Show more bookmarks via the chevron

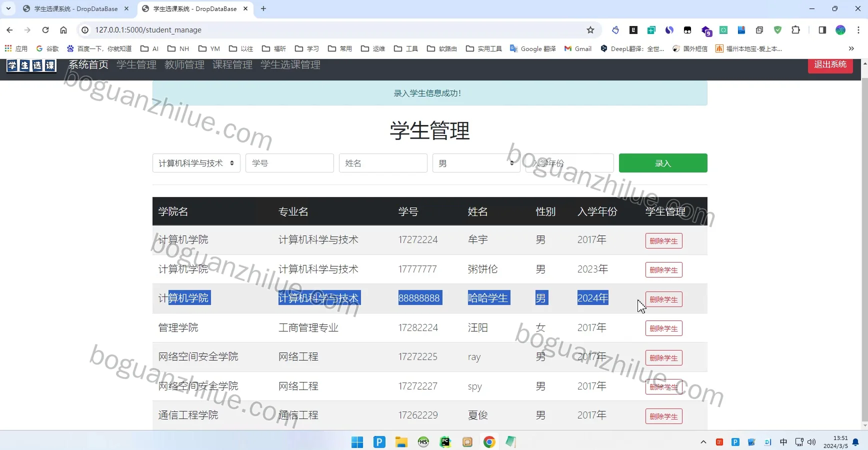851,48
